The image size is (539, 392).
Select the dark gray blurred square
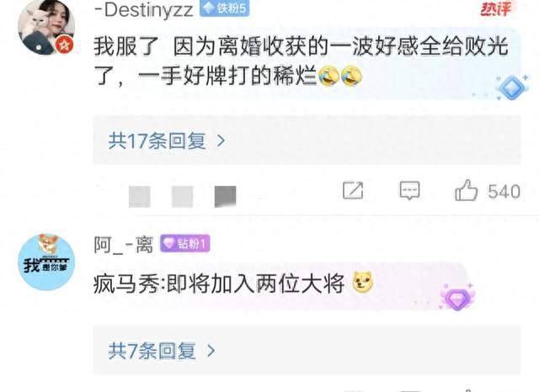(226, 197)
